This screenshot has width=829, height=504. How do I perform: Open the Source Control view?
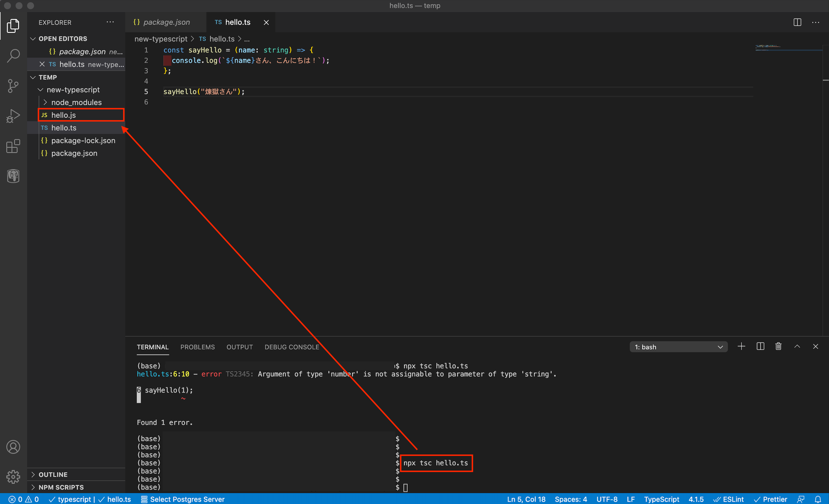[13, 86]
